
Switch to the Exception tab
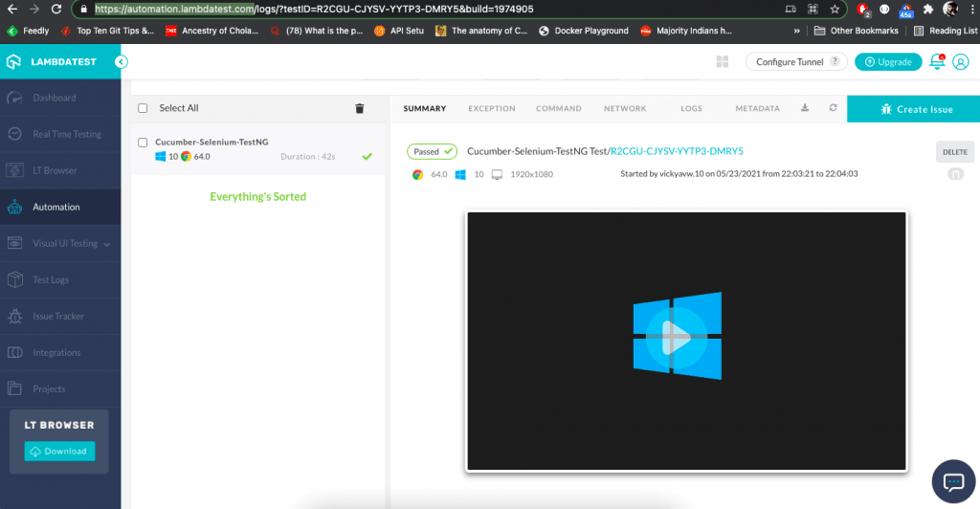click(x=492, y=109)
